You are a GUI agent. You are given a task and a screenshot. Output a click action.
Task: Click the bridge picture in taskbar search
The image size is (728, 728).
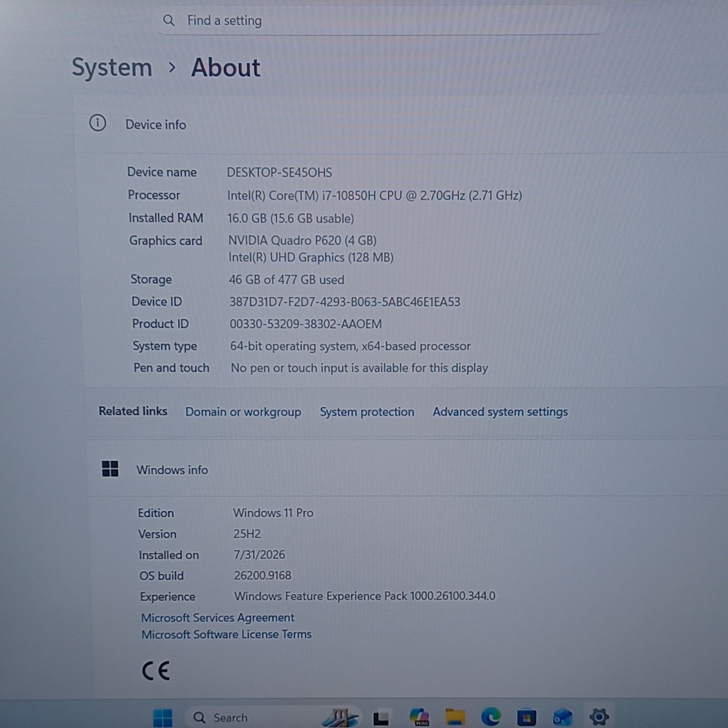(x=341, y=717)
